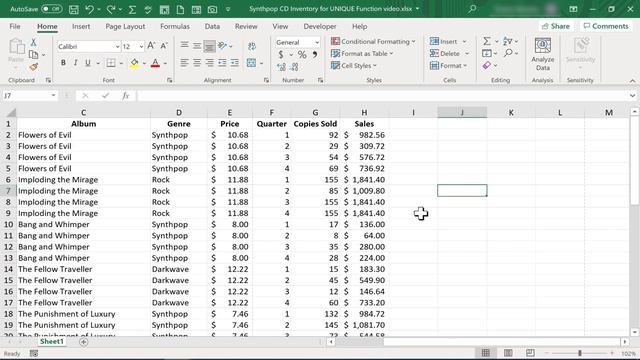The height and width of the screenshot is (360, 640).
Task: Toggle Align Left
Action: point(184,63)
